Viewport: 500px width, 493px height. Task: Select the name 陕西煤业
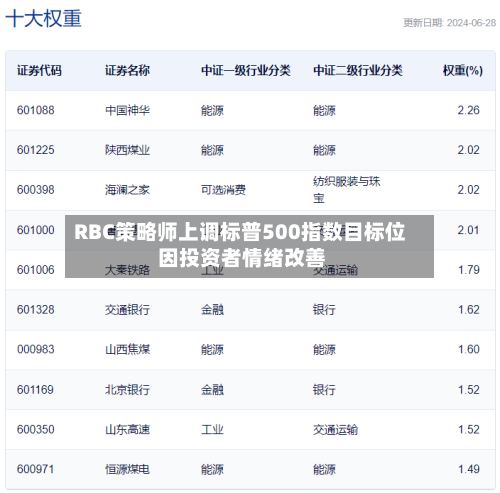coord(127,150)
